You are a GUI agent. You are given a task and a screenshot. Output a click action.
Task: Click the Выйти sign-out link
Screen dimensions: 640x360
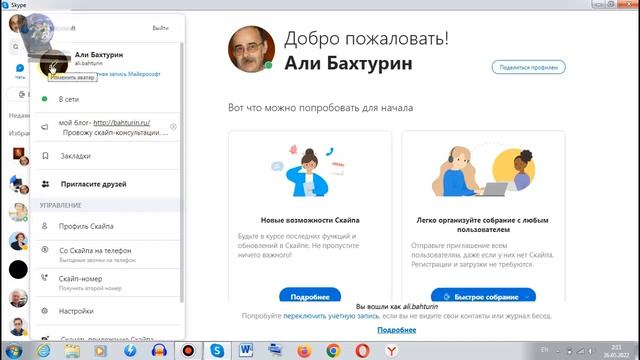[x=160, y=28]
